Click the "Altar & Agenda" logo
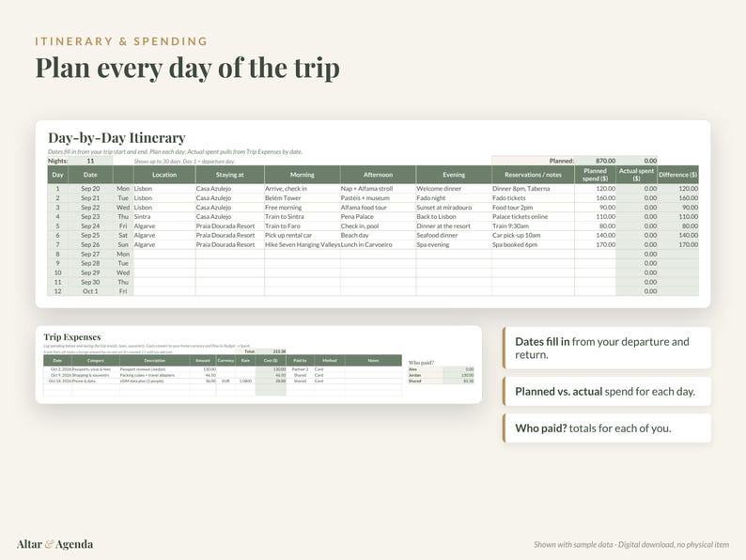This screenshot has width=746, height=560. point(54,544)
